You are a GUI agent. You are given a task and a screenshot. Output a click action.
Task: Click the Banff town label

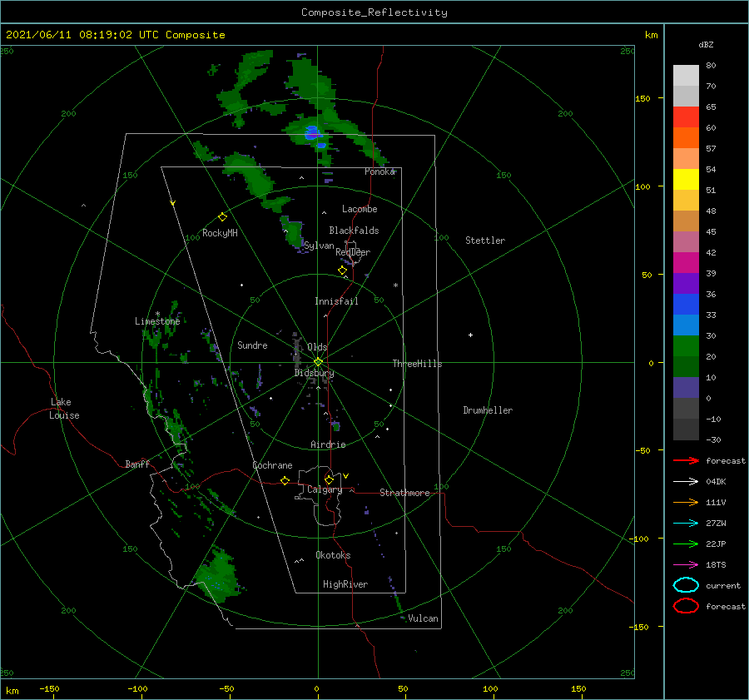pyautogui.click(x=137, y=464)
